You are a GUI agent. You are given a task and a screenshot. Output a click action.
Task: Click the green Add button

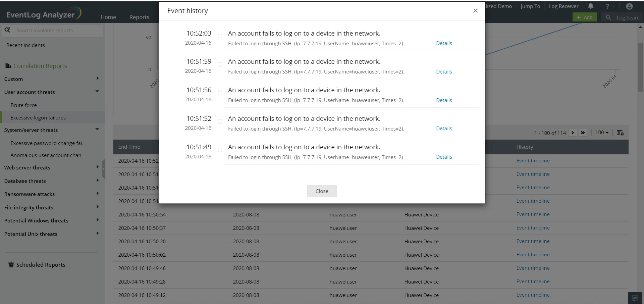[x=584, y=17]
